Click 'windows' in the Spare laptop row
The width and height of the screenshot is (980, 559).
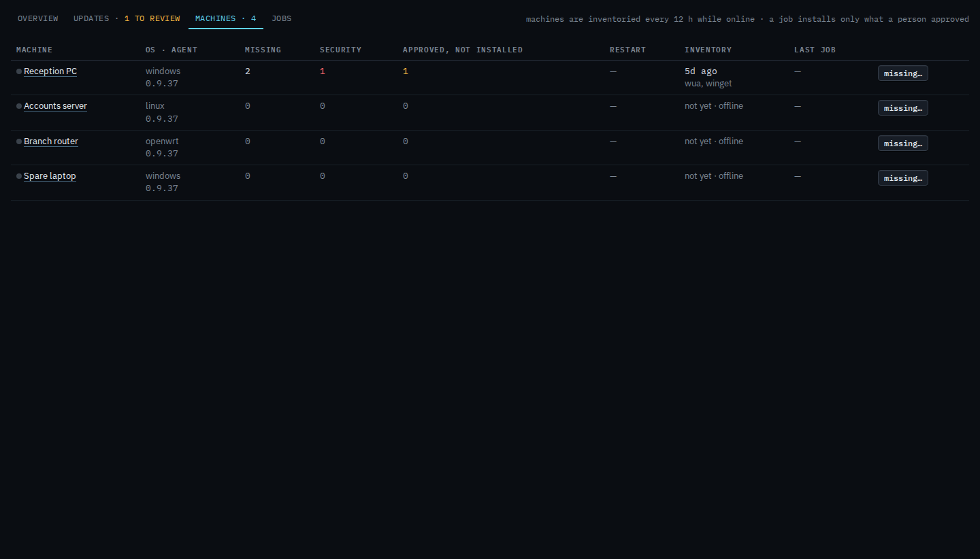pyautogui.click(x=163, y=176)
